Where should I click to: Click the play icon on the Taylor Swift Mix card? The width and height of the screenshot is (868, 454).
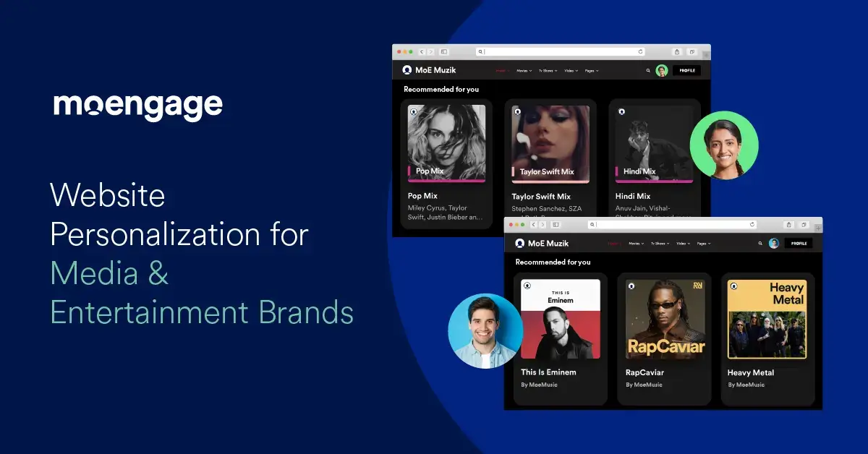518,112
